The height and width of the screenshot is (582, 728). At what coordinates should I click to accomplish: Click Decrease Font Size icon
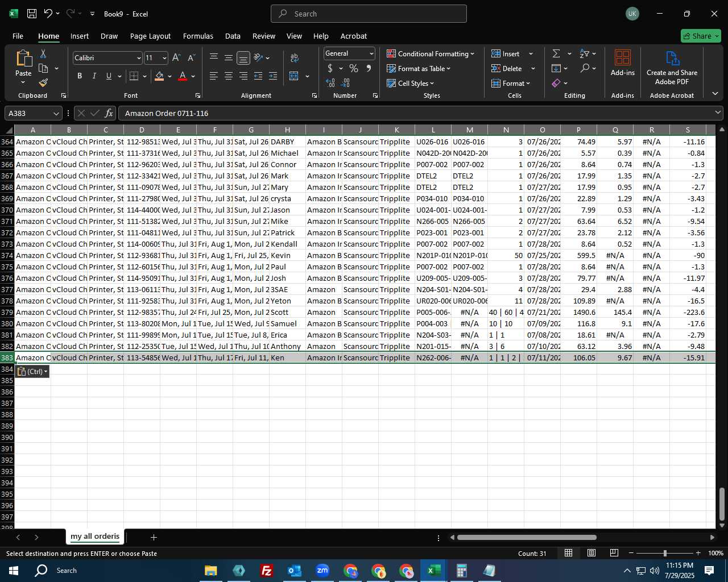(191, 58)
